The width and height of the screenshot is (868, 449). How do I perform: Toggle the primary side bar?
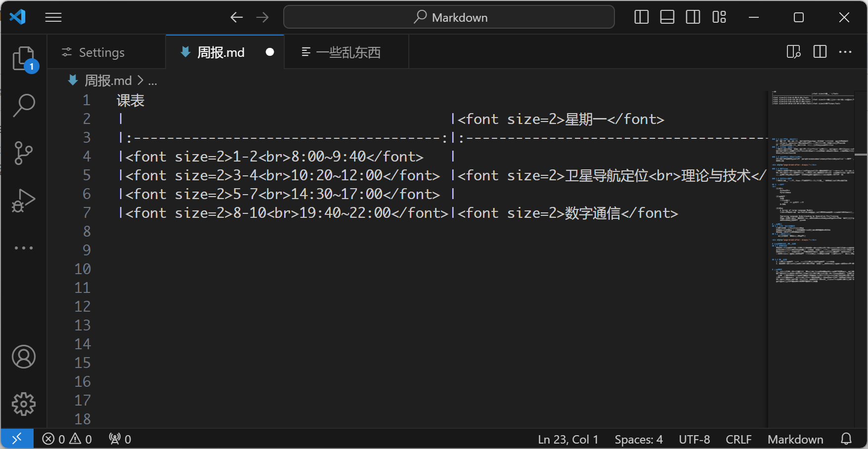(642, 17)
